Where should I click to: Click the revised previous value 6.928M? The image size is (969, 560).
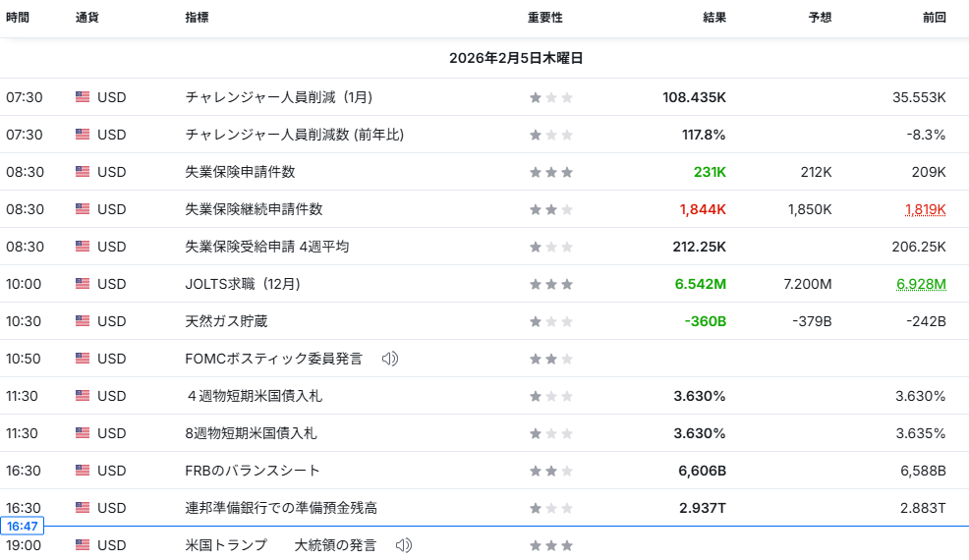(x=920, y=284)
